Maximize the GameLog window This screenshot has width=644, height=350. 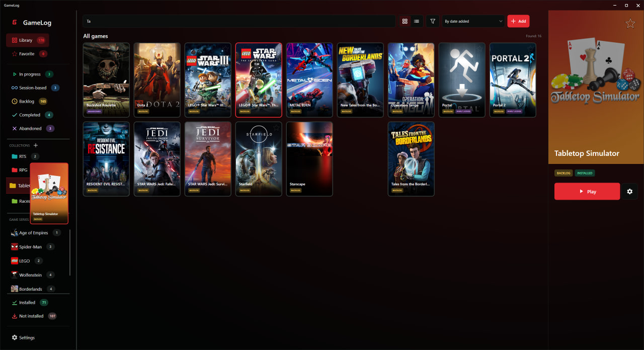click(626, 5)
